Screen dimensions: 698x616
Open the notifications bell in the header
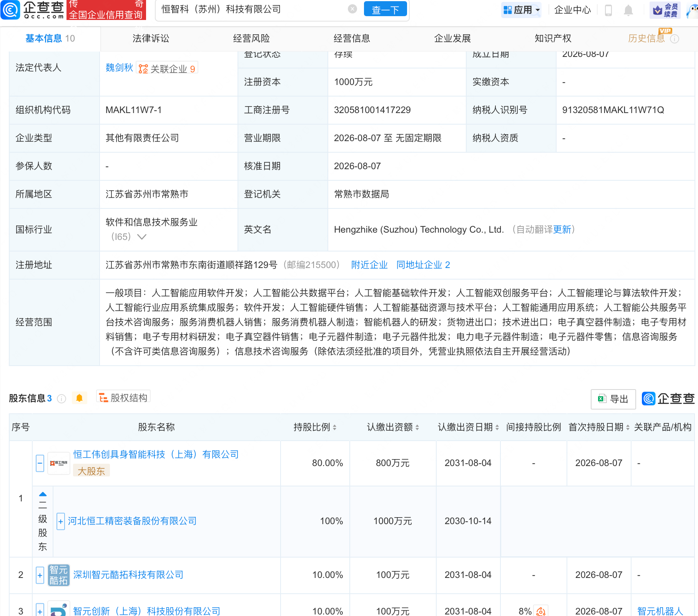tap(628, 10)
